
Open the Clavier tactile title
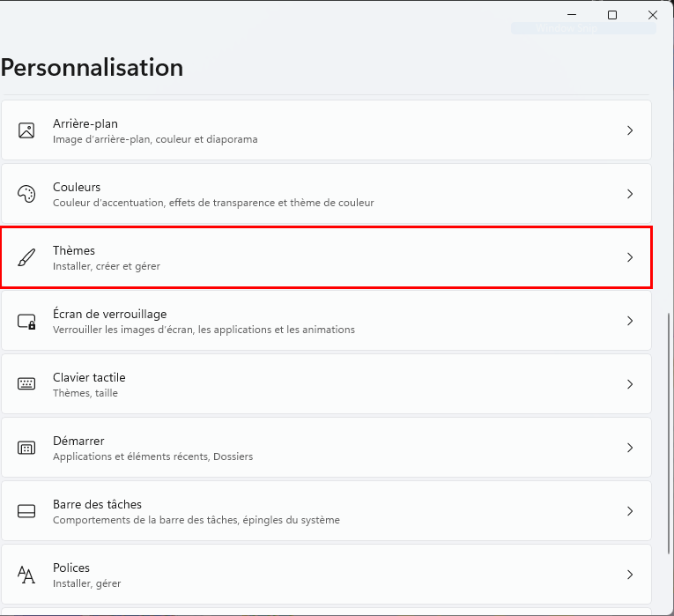[x=89, y=377]
